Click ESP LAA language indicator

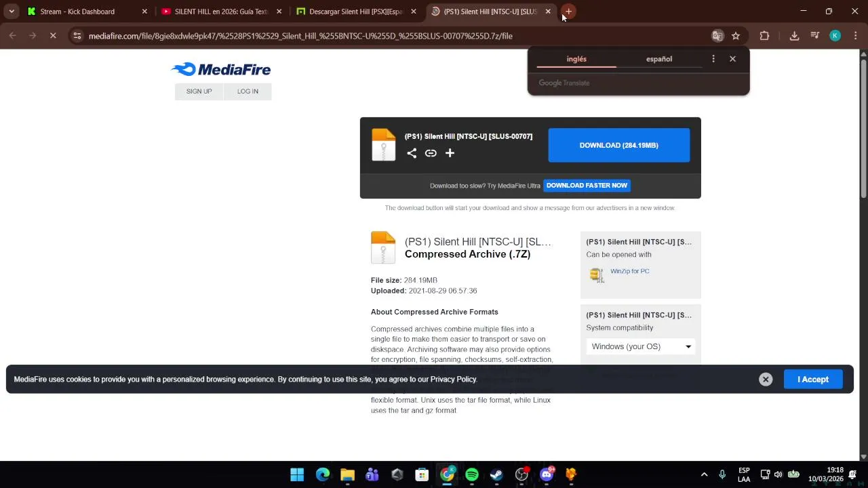pyautogui.click(x=744, y=474)
